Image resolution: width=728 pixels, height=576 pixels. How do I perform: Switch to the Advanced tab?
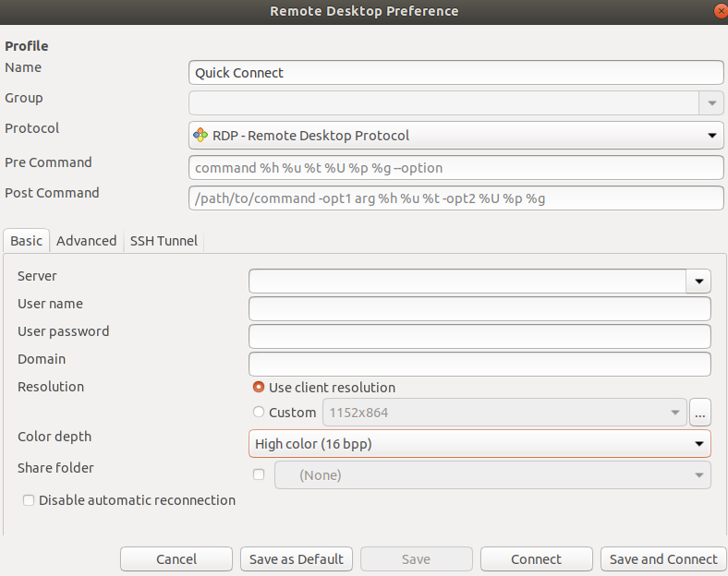tap(86, 240)
